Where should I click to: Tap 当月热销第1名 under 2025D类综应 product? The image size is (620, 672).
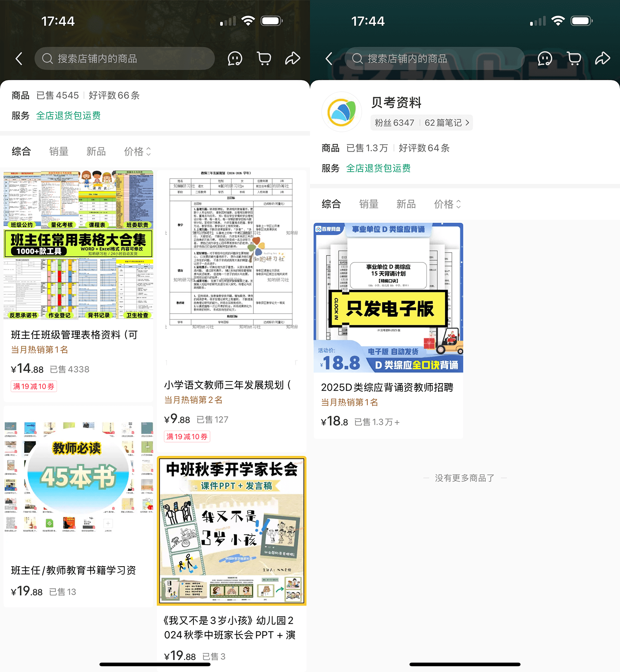(350, 402)
